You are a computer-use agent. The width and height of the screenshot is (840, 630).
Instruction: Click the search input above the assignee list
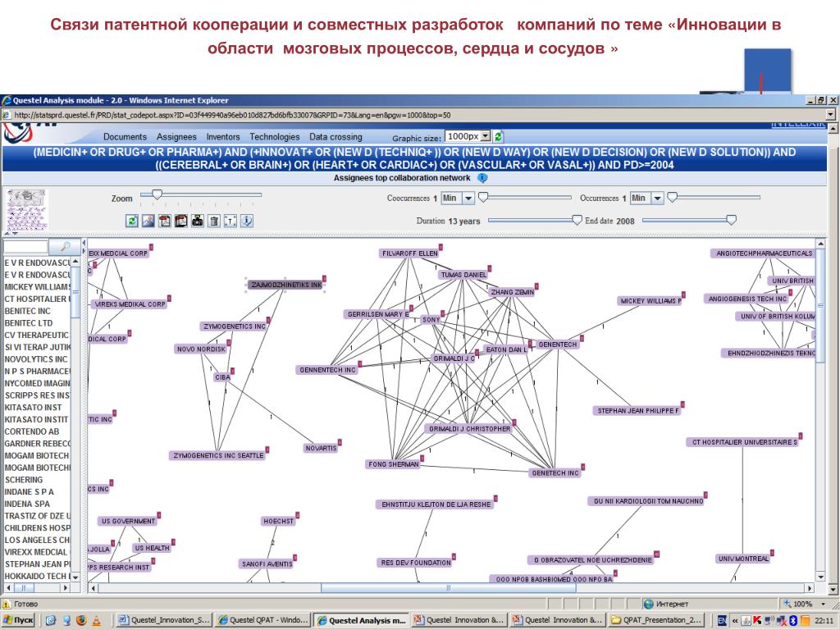pos(25,246)
